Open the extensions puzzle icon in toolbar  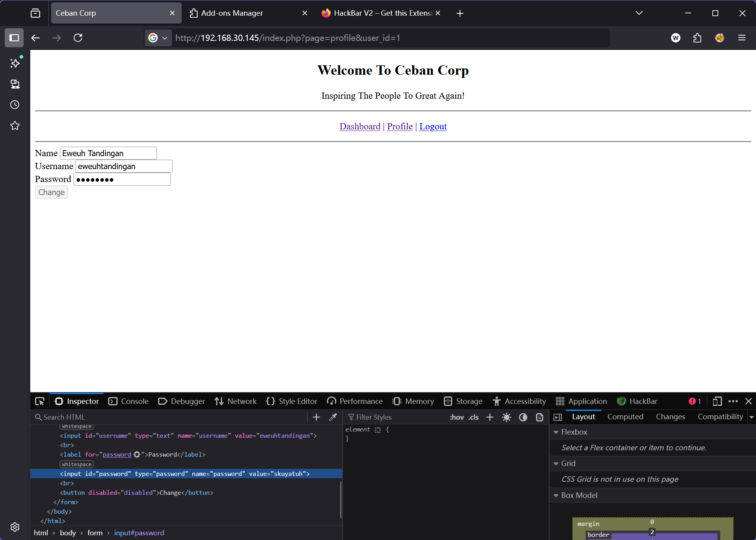697,38
